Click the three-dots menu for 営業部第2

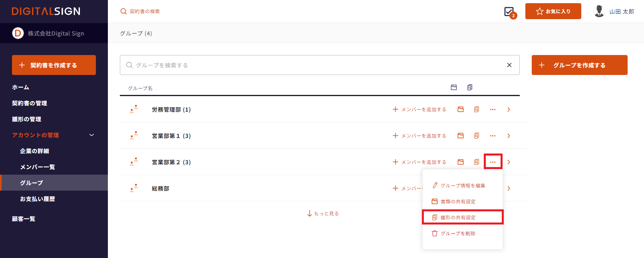pyautogui.click(x=493, y=162)
